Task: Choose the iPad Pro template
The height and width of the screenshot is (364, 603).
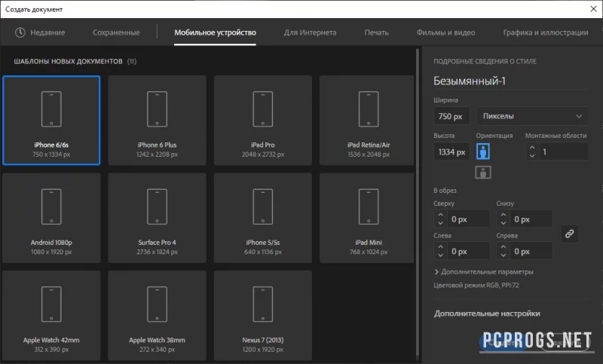Action: point(262,121)
